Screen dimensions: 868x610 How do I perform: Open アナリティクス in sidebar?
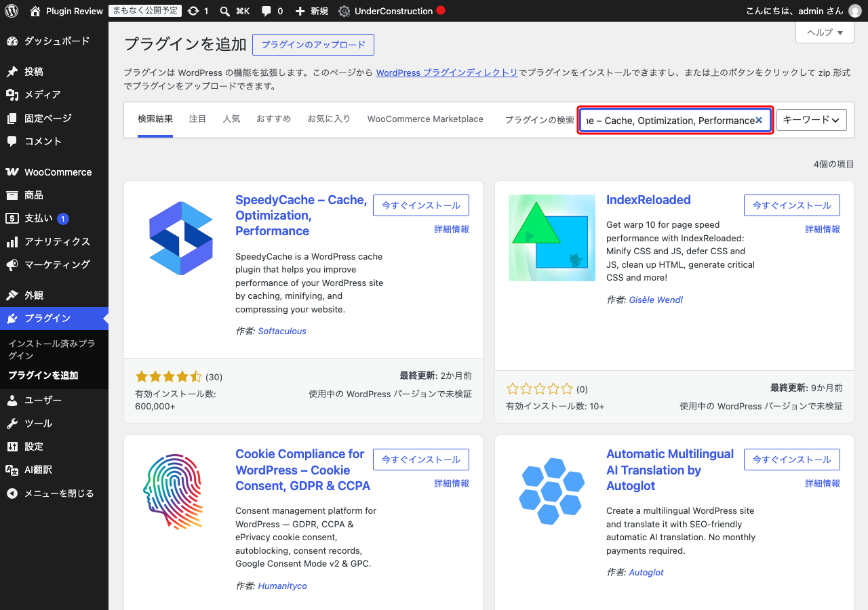coord(54,241)
